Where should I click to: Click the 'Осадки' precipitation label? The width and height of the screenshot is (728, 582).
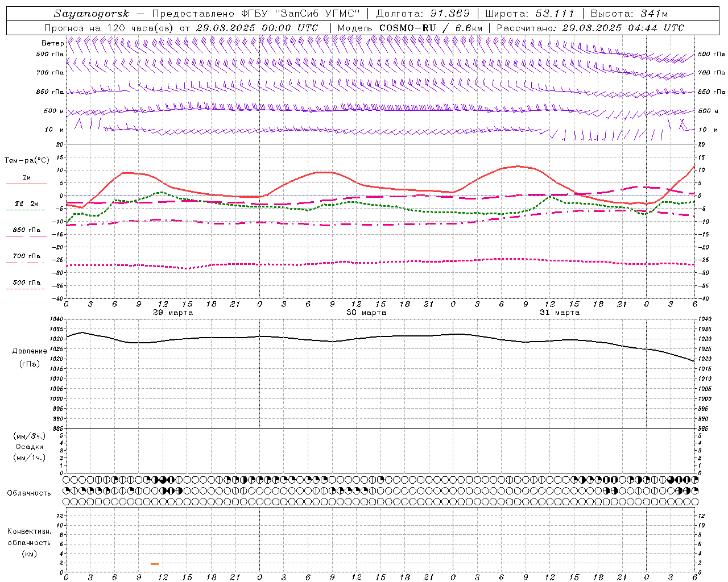30,447
